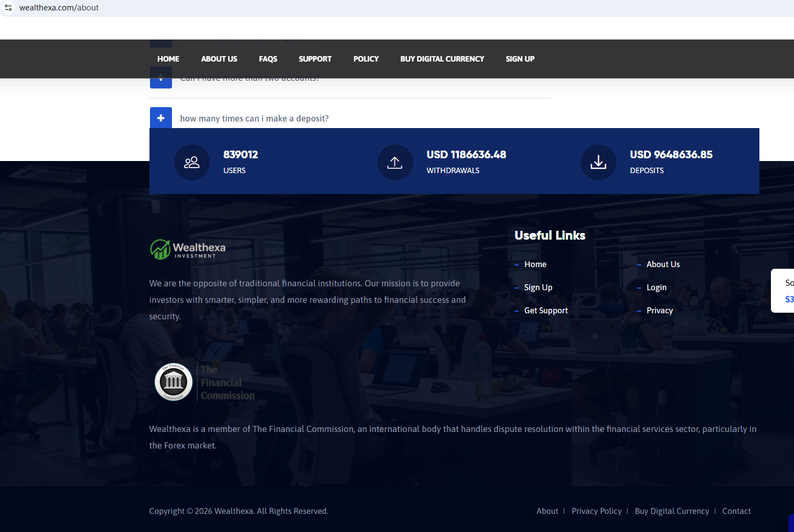Go to ABOUT US in navigation bar

[219, 59]
